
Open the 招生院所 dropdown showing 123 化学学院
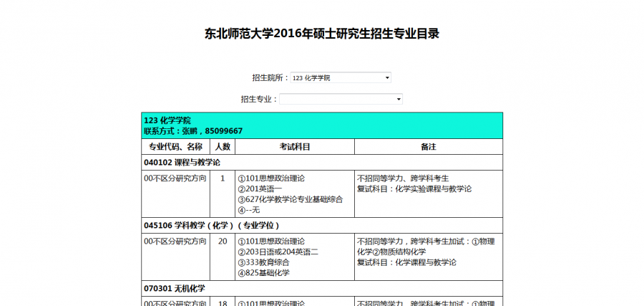point(341,77)
